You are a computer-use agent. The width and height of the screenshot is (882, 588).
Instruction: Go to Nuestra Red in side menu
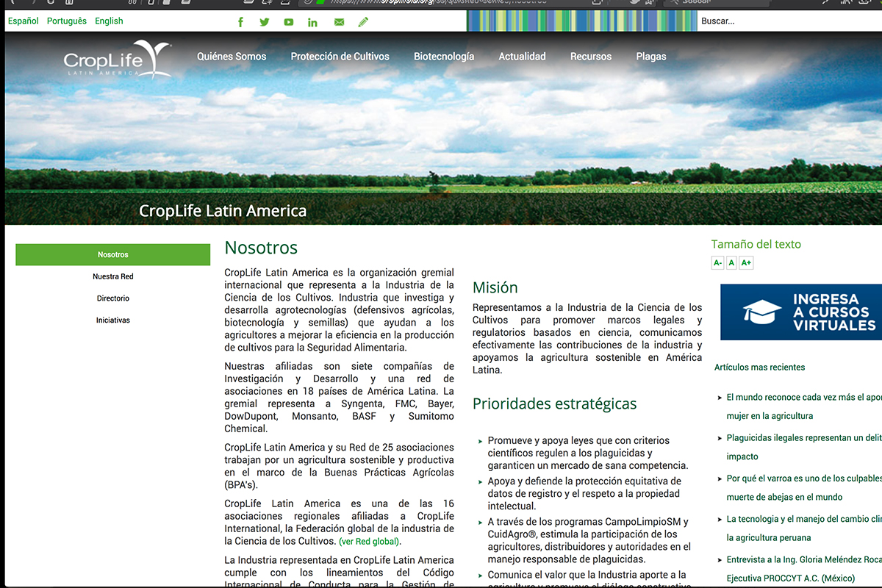(x=113, y=276)
